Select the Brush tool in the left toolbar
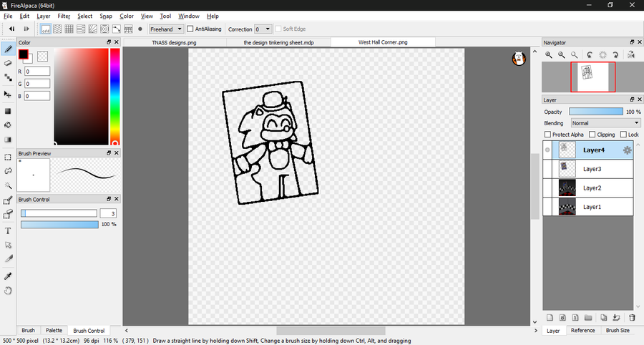644x345 pixels. tap(8, 49)
